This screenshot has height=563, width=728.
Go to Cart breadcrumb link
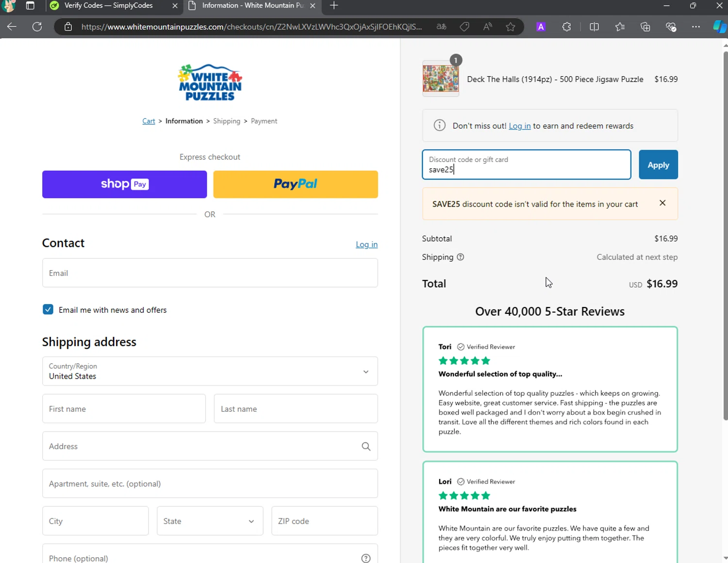[x=149, y=121]
